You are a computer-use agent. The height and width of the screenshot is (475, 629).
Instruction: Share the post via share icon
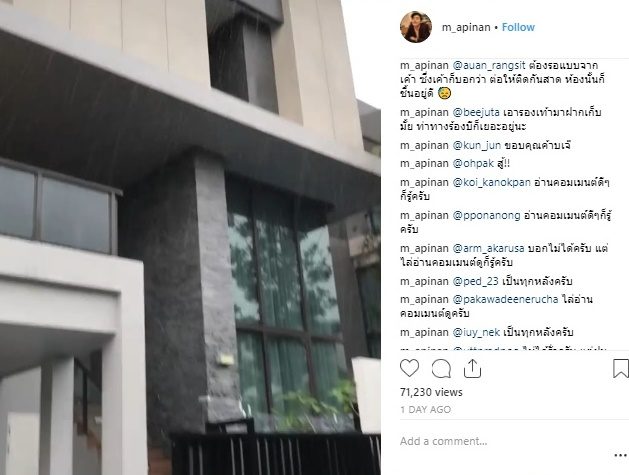[472, 368]
